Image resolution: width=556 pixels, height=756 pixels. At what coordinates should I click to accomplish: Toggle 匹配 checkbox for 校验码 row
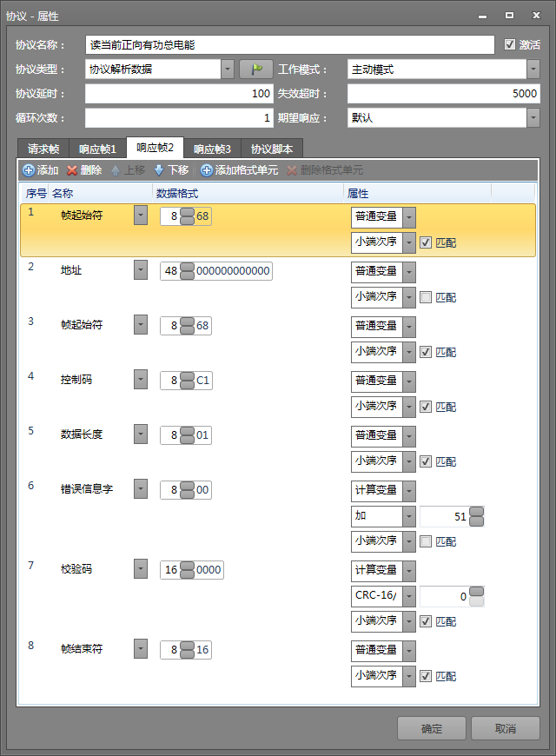tap(426, 621)
